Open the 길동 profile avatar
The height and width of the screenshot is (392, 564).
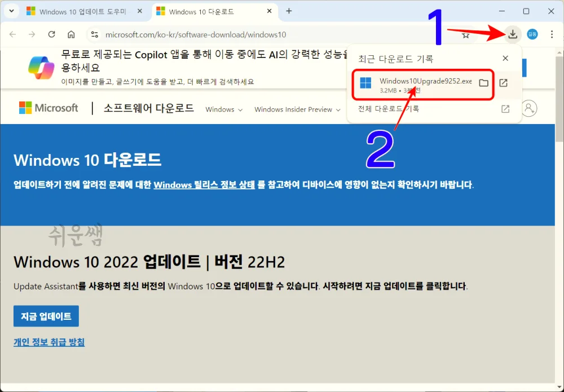point(532,34)
